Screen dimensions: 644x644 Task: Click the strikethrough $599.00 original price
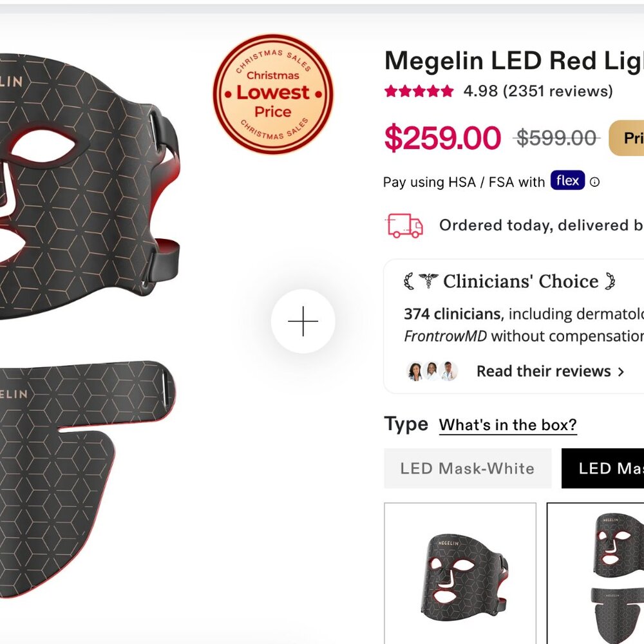555,137
